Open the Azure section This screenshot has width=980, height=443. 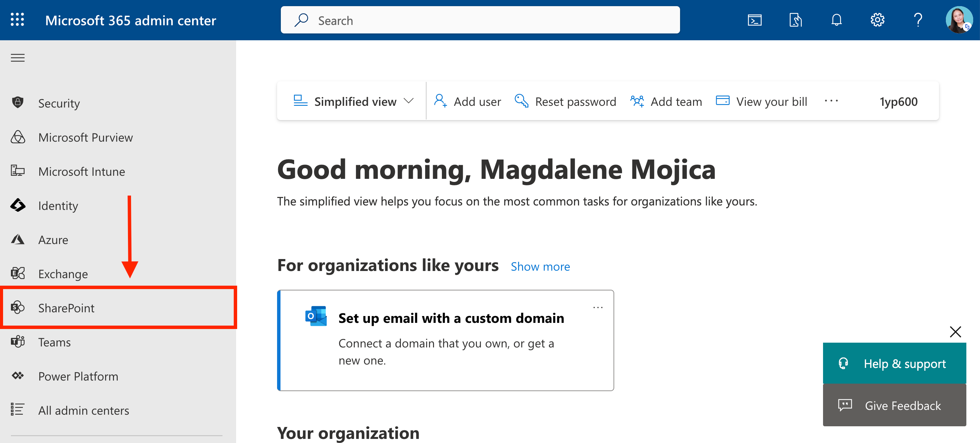click(53, 239)
